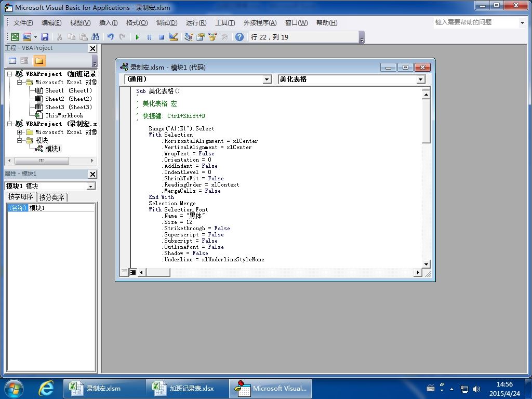Select Sheet2 (Sheet2) in the project tree
This screenshot has width=532, height=399.
(68, 99)
